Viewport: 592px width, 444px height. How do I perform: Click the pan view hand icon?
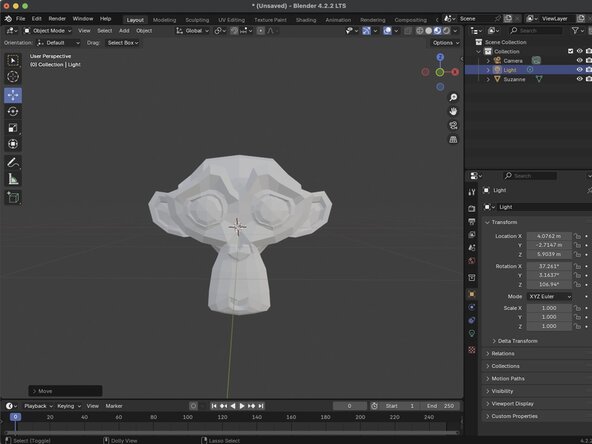[453, 111]
